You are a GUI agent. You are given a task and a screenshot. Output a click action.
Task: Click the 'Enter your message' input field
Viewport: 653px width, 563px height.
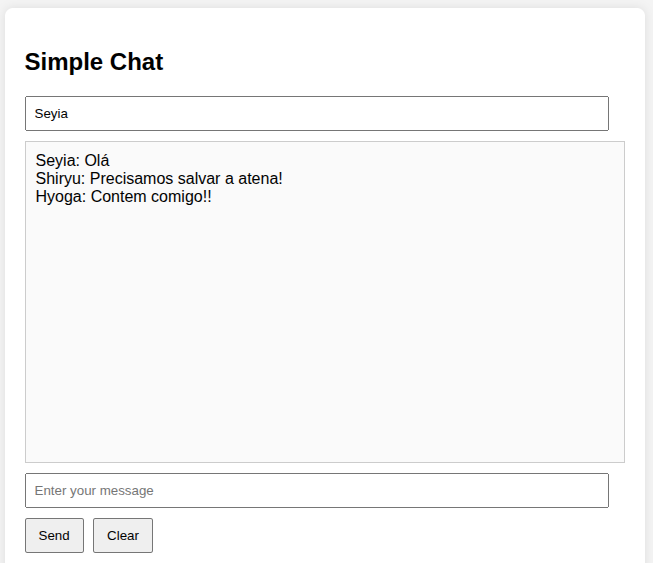(x=317, y=491)
